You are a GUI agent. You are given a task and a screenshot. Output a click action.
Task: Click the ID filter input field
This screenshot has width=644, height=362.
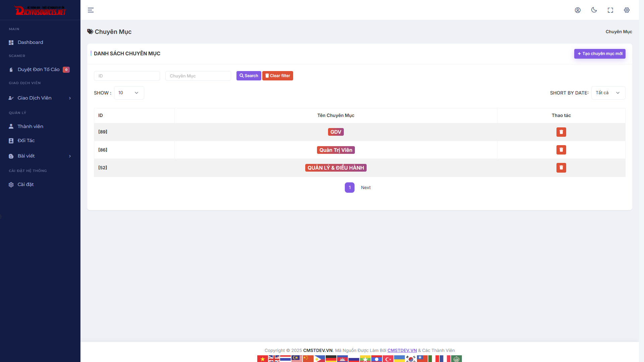[x=127, y=76]
